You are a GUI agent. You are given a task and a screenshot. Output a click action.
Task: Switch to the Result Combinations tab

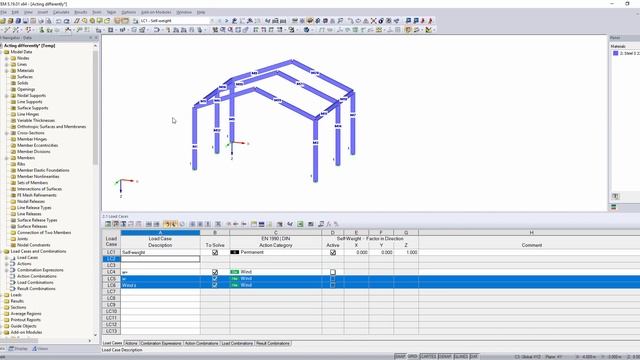[x=273, y=343]
